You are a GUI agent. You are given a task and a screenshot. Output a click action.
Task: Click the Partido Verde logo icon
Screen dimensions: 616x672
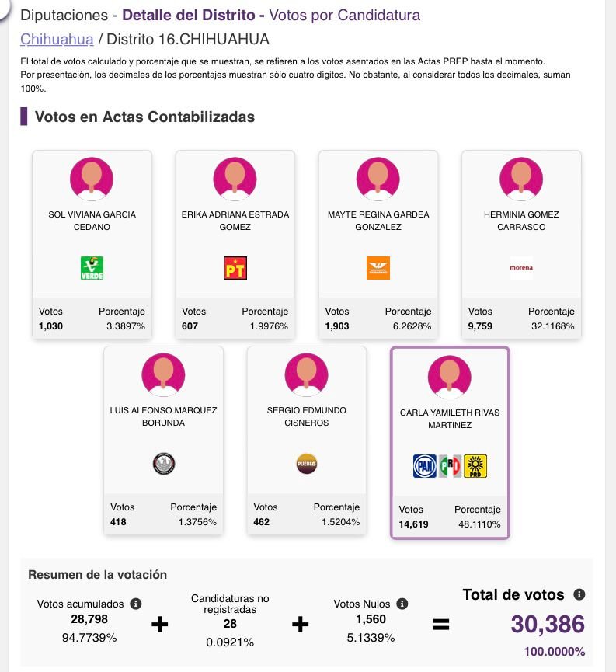pyautogui.click(x=92, y=268)
